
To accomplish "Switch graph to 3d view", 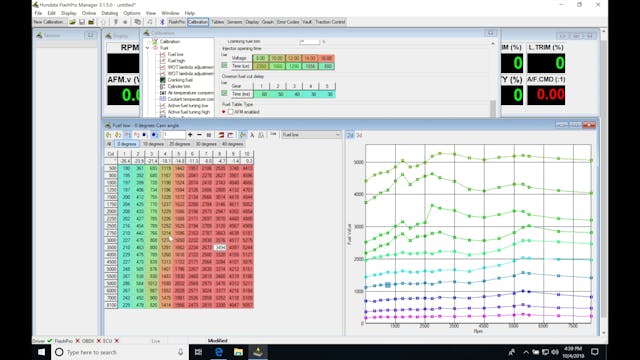I will [x=359, y=135].
